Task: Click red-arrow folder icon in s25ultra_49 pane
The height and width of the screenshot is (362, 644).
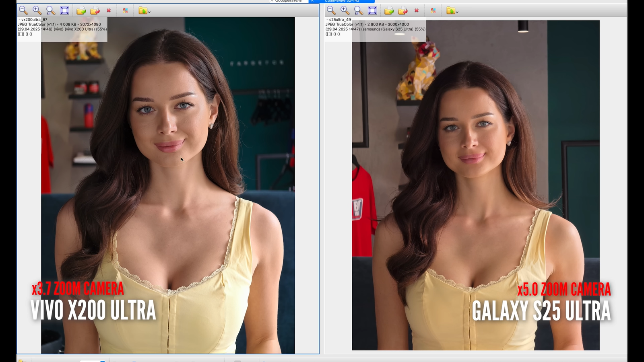Action: (x=403, y=10)
